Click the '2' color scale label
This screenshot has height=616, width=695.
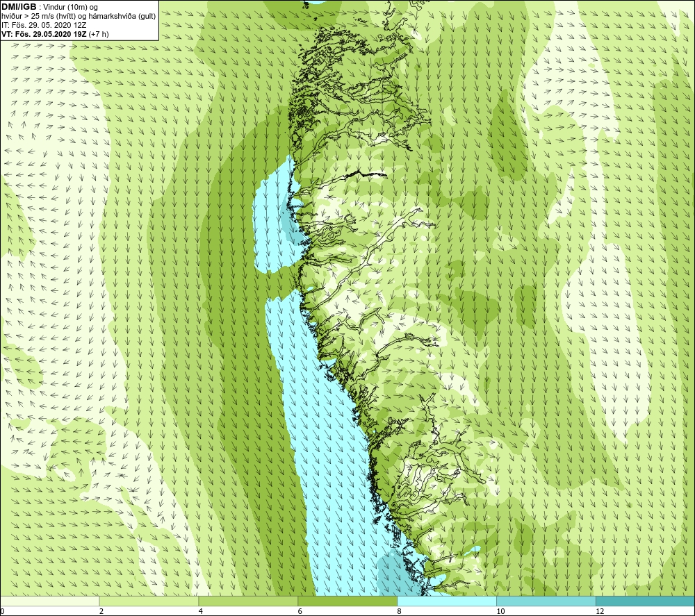pyautogui.click(x=101, y=611)
